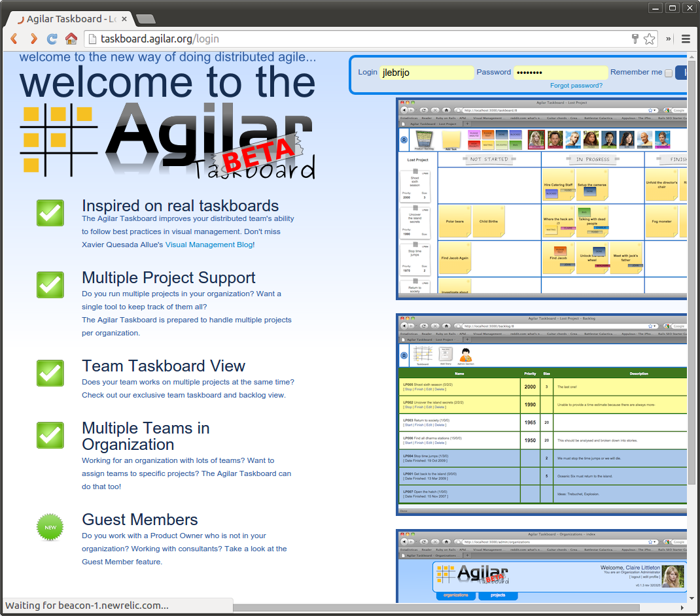The height and width of the screenshot is (616, 700).
Task: Open a new browser tab
Action: (145, 19)
